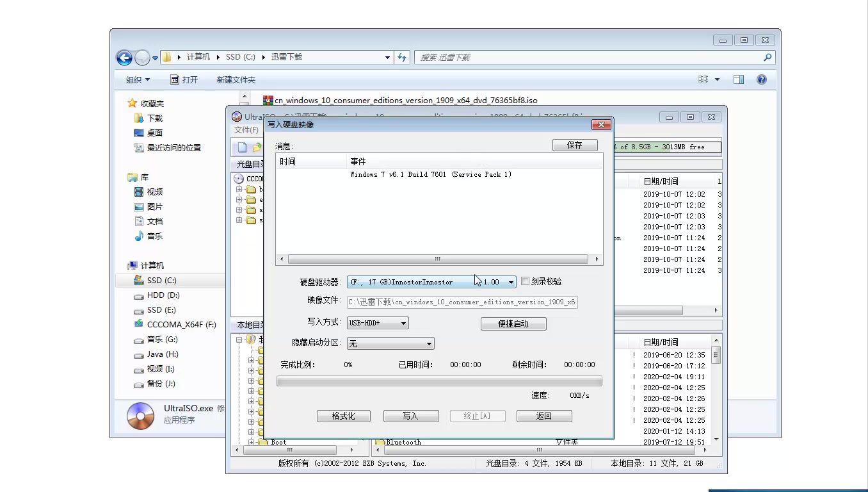Screen dimensions: 868x492
Task: Click the 便捷启动 button
Action: tap(513, 324)
